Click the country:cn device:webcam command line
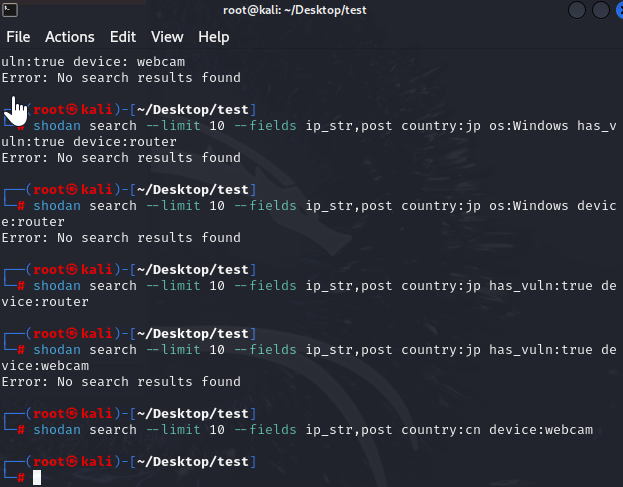The height and width of the screenshot is (487, 623). (x=312, y=429)
